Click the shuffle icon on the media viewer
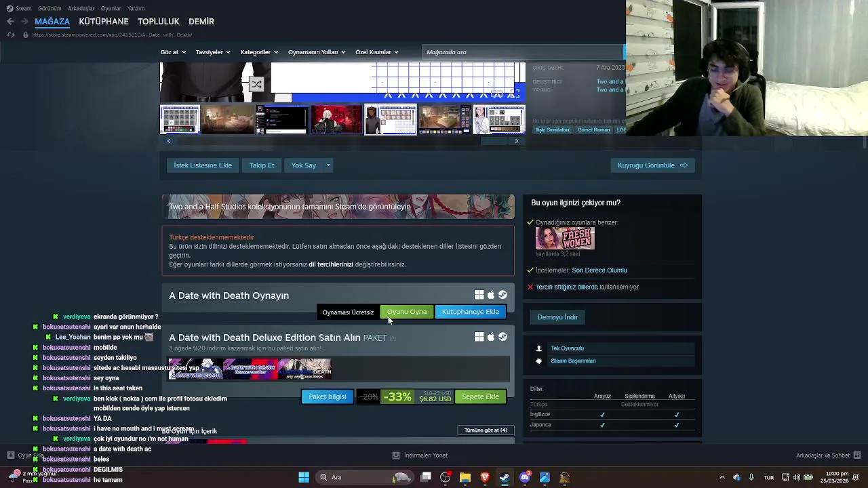Viewport: 868px width, 488px height. [x=256, y=85]
